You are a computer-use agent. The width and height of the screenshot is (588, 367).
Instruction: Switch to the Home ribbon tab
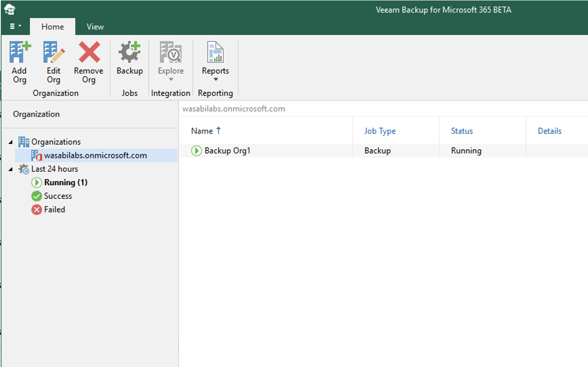pyautogui.click(x=52, y=26)
